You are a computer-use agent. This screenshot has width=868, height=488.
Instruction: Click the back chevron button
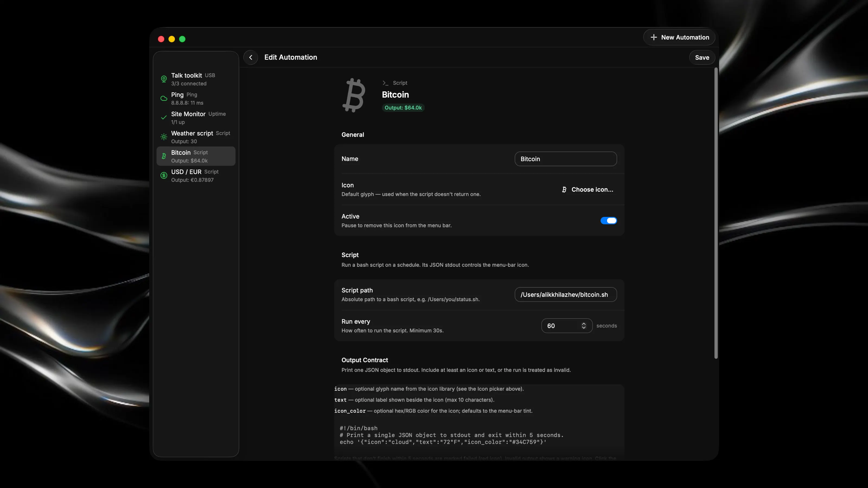coord(250,57)
